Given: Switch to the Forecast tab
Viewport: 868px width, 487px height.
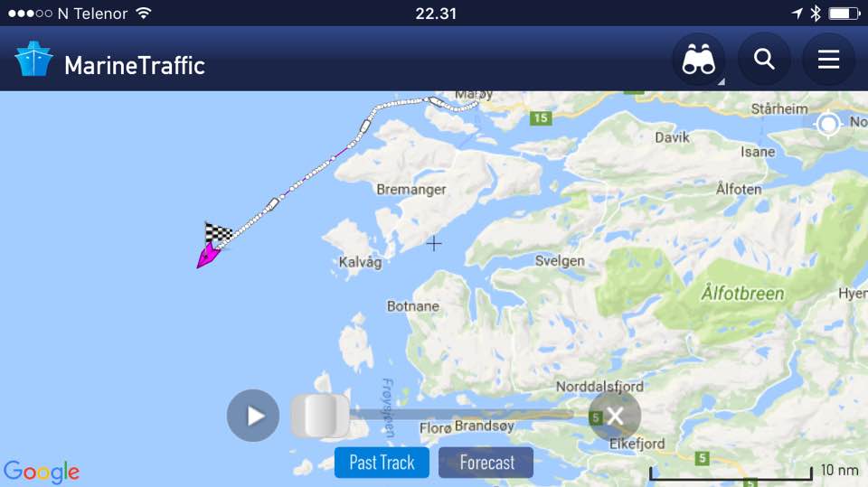Looking at the screenshot, I should coord(486,462).
